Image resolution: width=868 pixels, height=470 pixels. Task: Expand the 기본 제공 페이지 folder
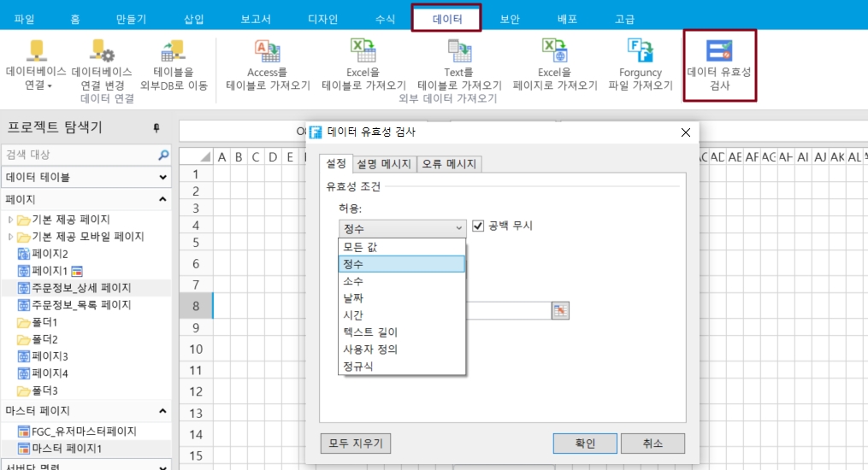11,220
